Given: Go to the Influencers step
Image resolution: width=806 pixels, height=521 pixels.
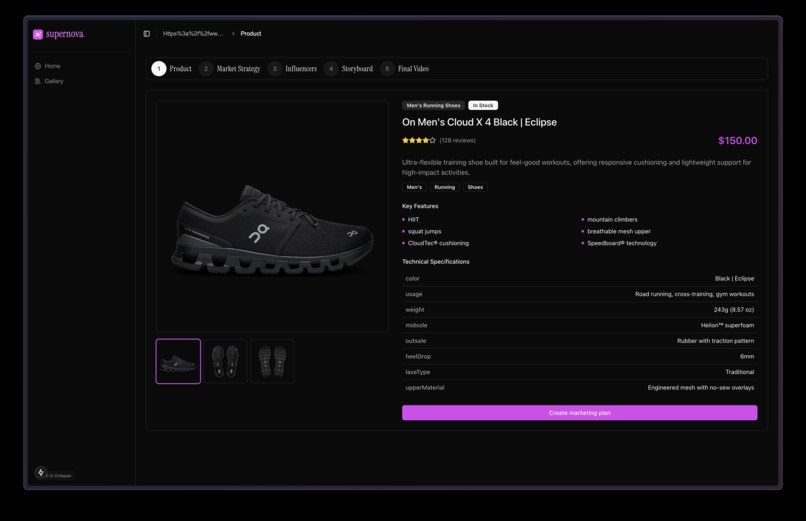Looking at the screenshot, I should [x=292, y=68].
